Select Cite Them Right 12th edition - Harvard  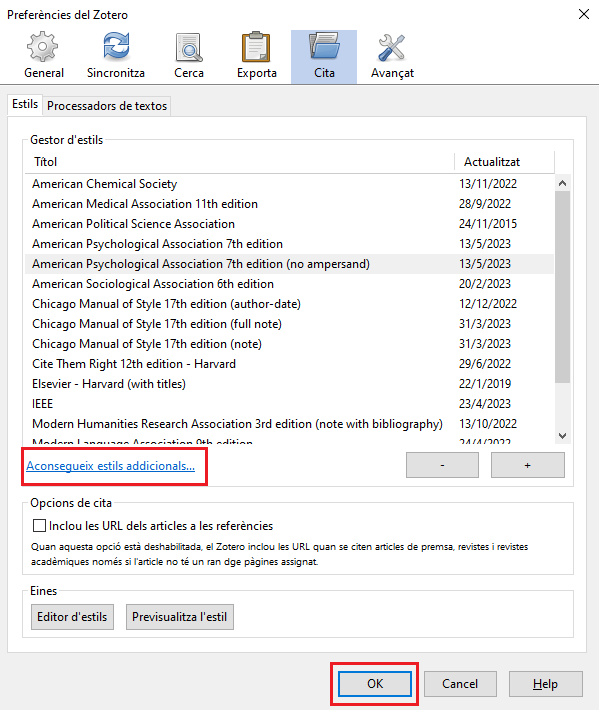coord(289,364)
